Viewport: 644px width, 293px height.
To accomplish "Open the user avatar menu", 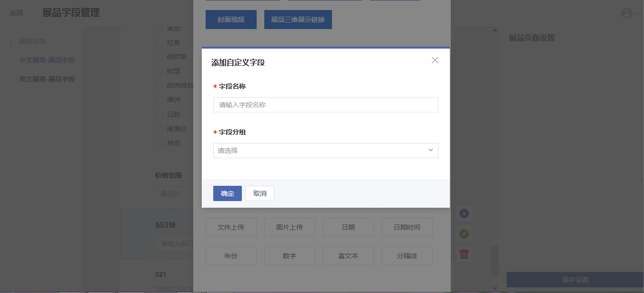I will point(627,13).
